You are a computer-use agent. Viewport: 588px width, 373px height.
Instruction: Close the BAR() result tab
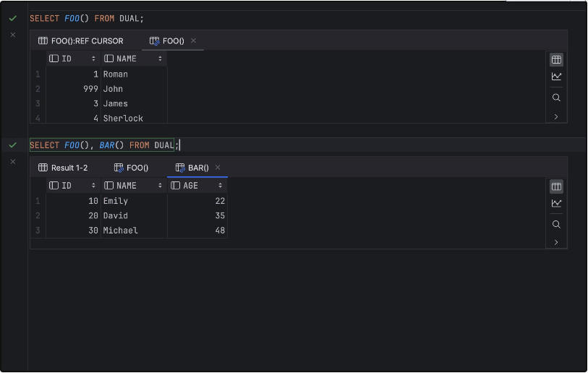218,168
